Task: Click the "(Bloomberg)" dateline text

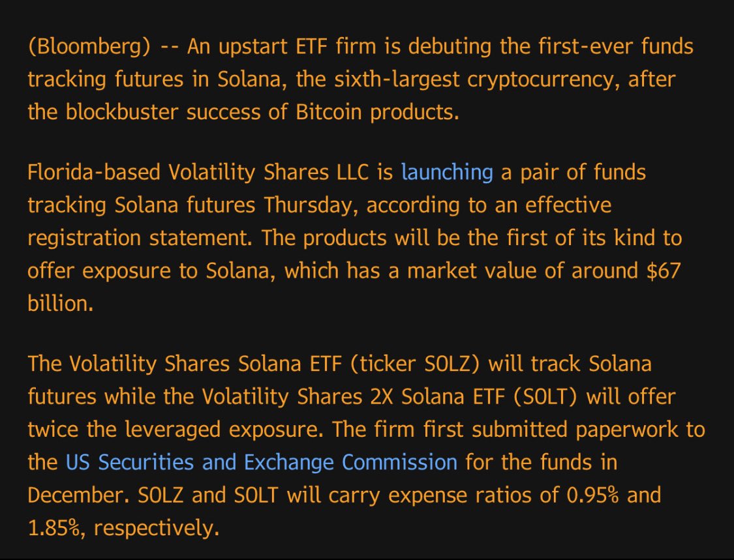Action: [89, 47]
